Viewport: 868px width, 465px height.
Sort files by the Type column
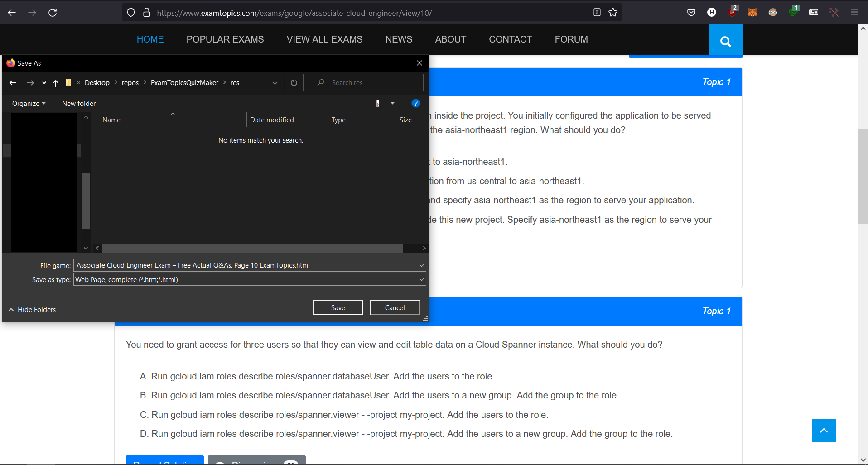pos(362,120)
